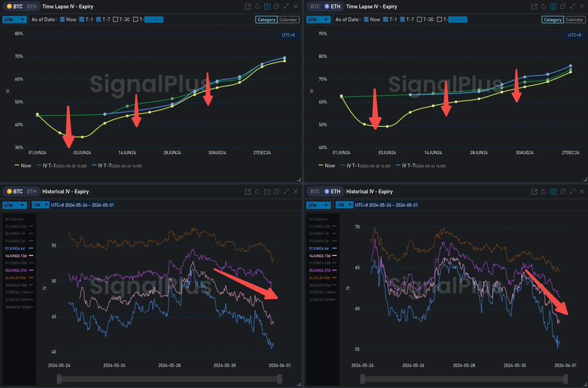
Task: Uncheck T-7 in BTC Time Lapse panel
Action: click(99, 20)
